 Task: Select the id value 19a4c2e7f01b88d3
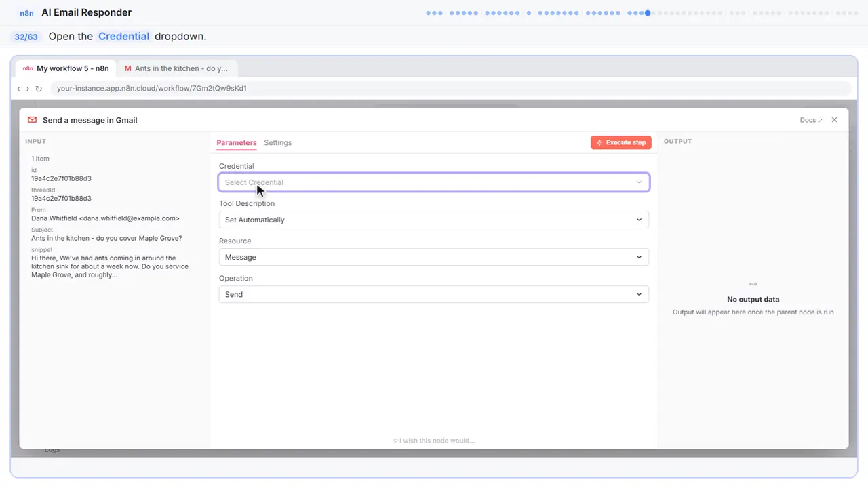pyautogui.click(x=61, y=179)
